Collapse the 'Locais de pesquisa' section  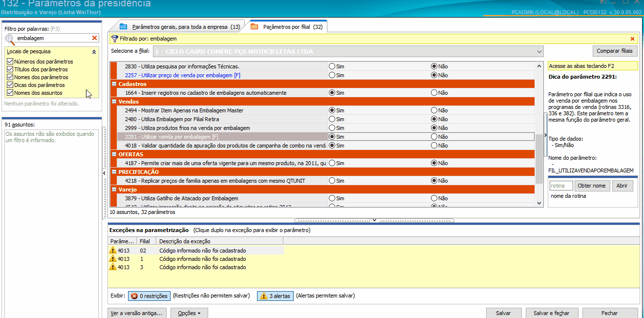click(94, 51)
